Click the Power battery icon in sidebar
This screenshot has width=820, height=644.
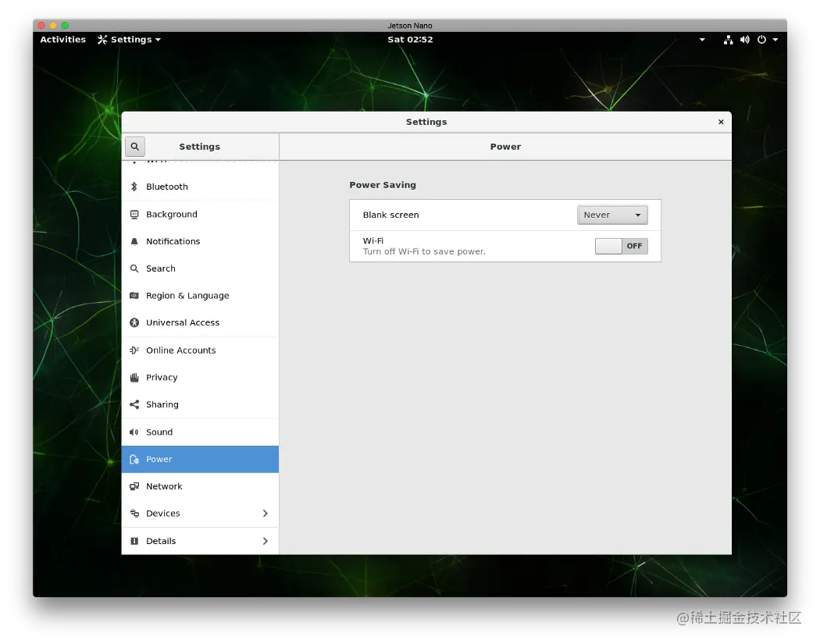tap(134, 460)
